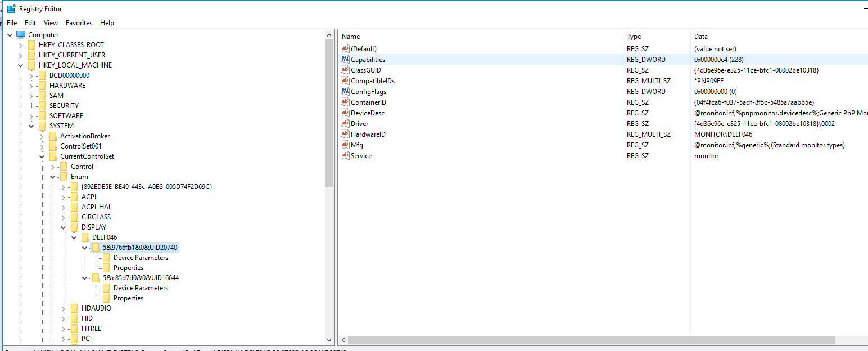Viewport: 868px width, 351px height.
Task: Select the 5&9766fb1&0&UID20740 key
Action: point(140,247)
